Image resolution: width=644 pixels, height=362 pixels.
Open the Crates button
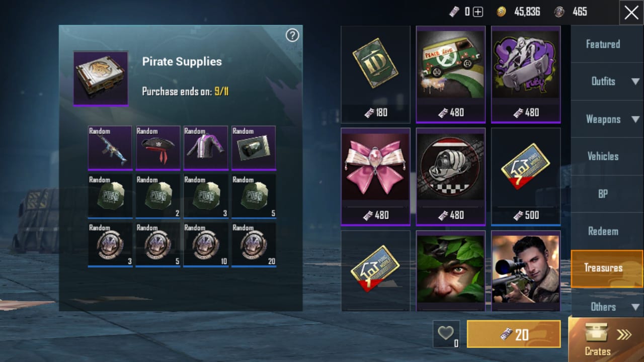606,339
